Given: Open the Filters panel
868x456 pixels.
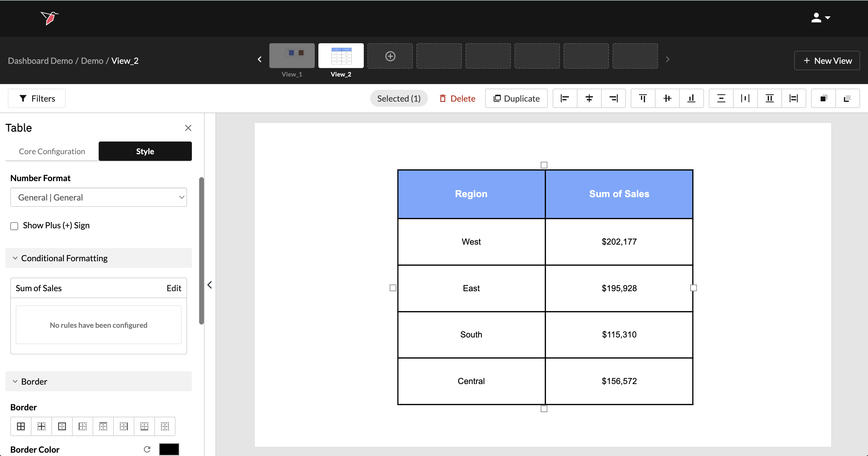Looking at the screenshot, I should pyautogui.click(x=37, y=98).
